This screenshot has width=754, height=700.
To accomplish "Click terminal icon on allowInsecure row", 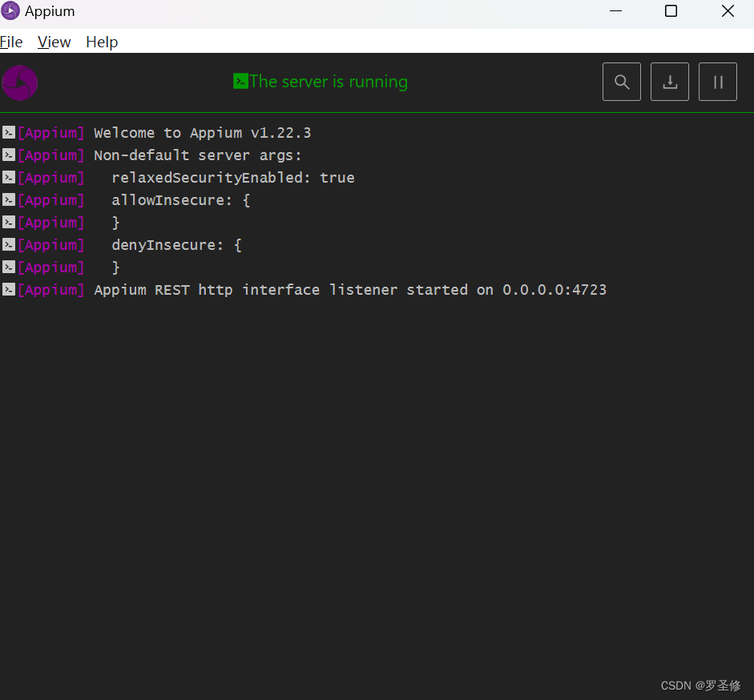I will 9,199.
